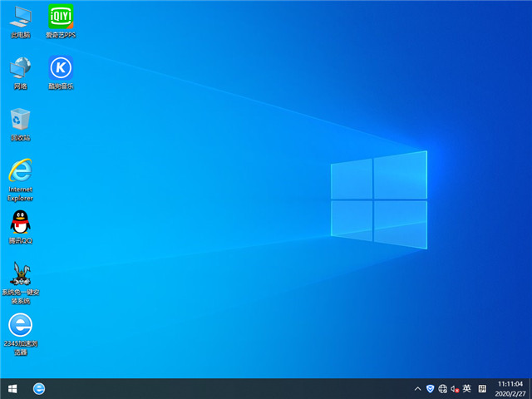The height and width of the screenshot is (399, 532).
Task: Click the Windows logo on the wallpaper
Action: [x=378, y=198]
